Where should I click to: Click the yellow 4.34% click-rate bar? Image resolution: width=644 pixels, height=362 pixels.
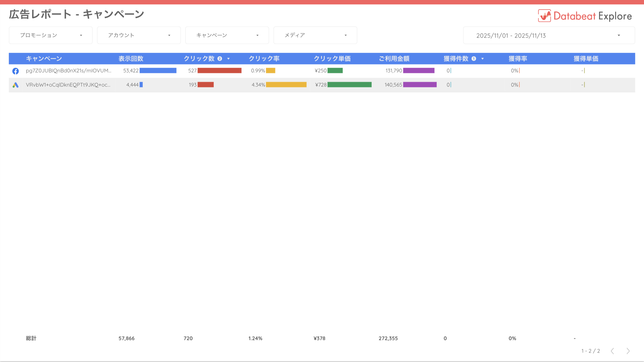(286, 85)
